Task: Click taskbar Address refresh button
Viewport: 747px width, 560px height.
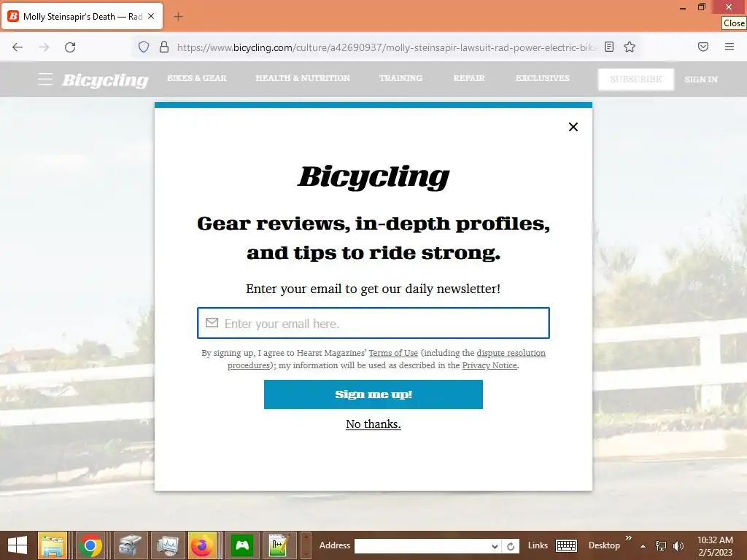Action: click(x=510, y=546)
